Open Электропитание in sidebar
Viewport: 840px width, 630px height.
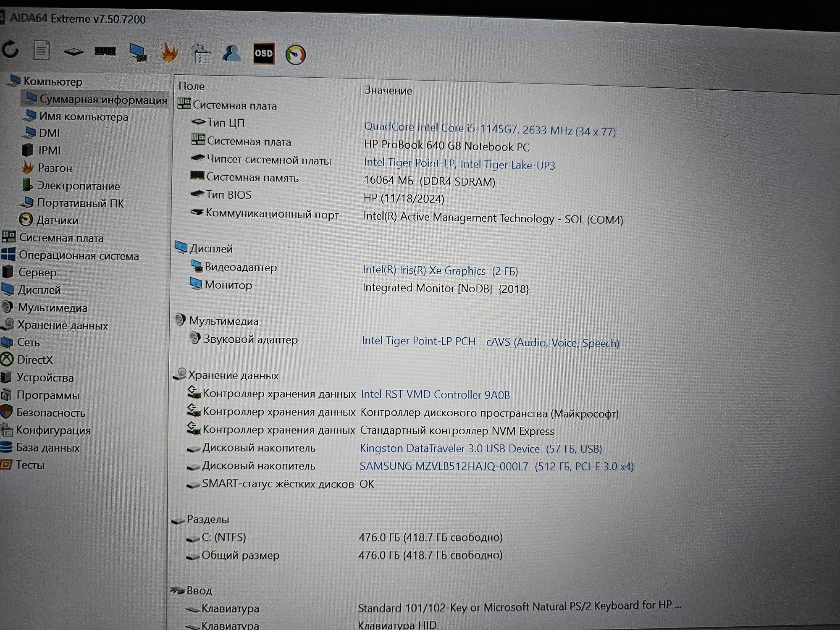point(79,186)
